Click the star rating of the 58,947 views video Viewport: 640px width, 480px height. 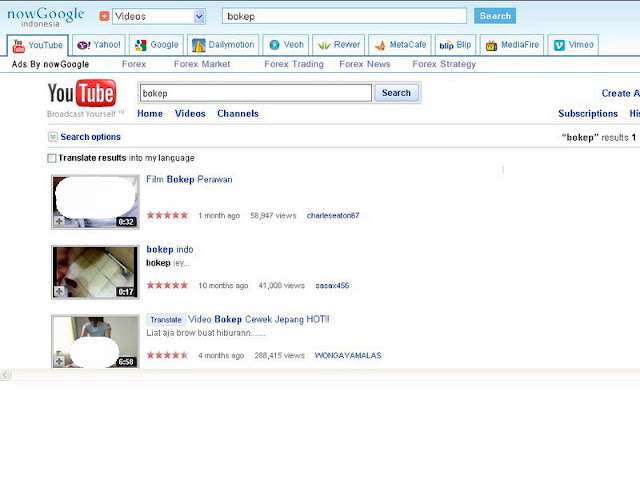coord(167,215)
